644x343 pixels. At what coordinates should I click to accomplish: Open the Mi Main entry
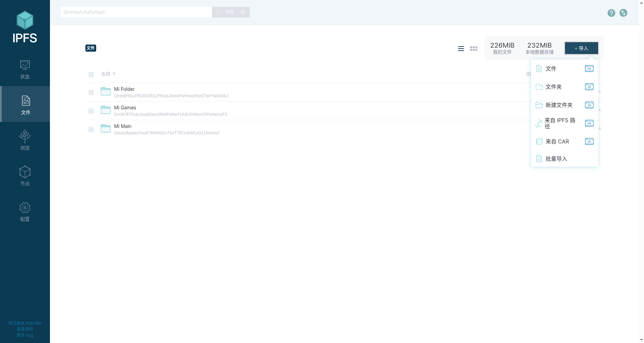[123, 126]
